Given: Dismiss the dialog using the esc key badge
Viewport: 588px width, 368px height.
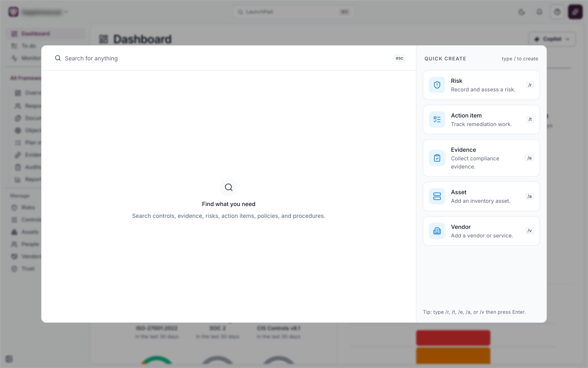Looking at the screenshot, I should click(399, 58).
